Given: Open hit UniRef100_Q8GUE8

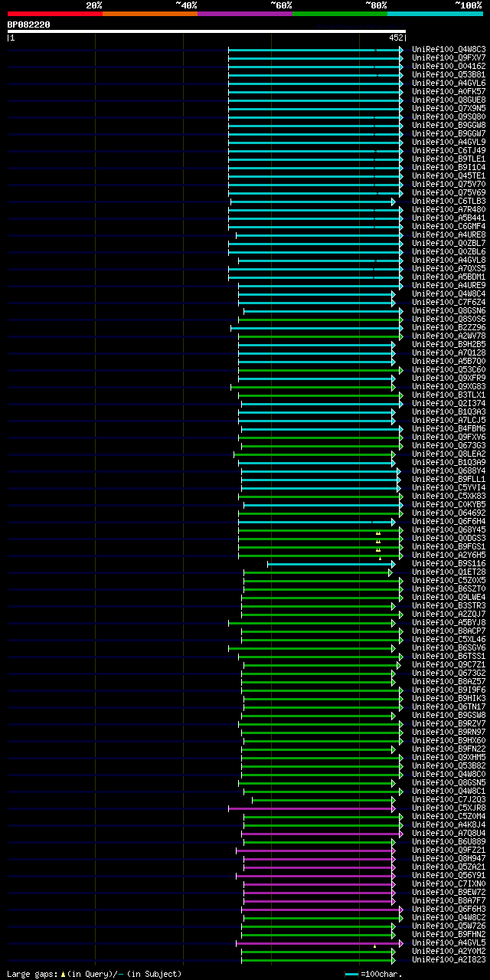Looking at the screenshot, I should tap(449, 100).
